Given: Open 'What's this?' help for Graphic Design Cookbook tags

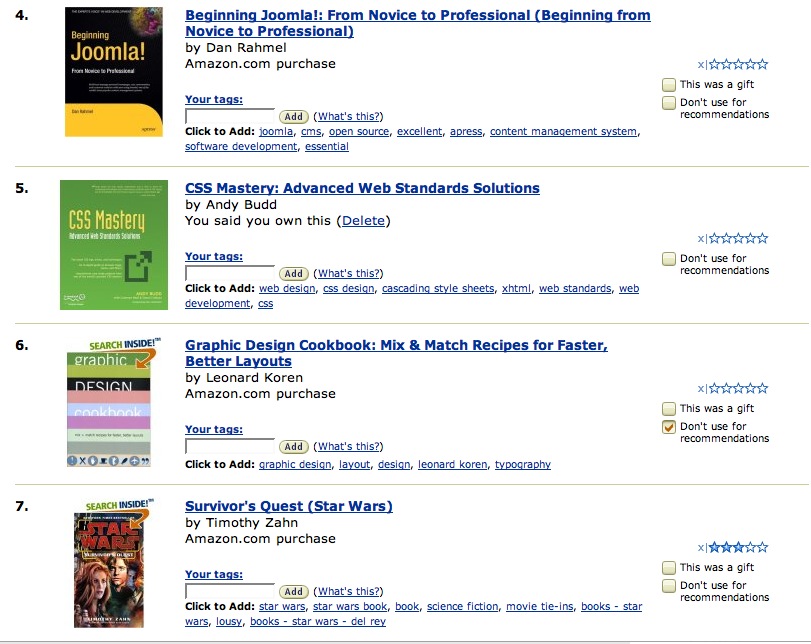Looking at the screenshot, I should point(349,446).
